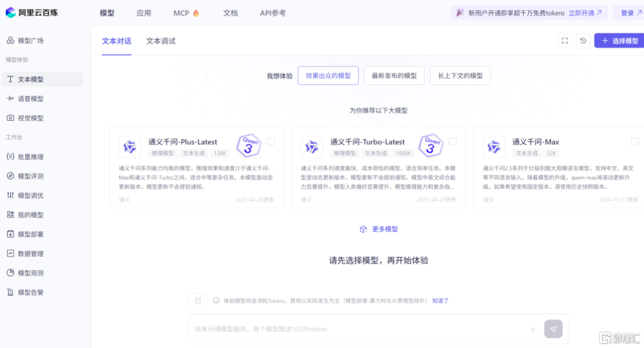Open 我的模型 icon in sidebar

pyautogui.click(x=10, y=214)
